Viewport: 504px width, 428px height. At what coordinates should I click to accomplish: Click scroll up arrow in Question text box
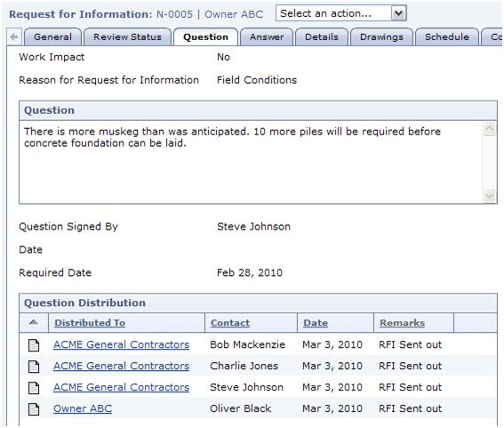click(489, 129)
